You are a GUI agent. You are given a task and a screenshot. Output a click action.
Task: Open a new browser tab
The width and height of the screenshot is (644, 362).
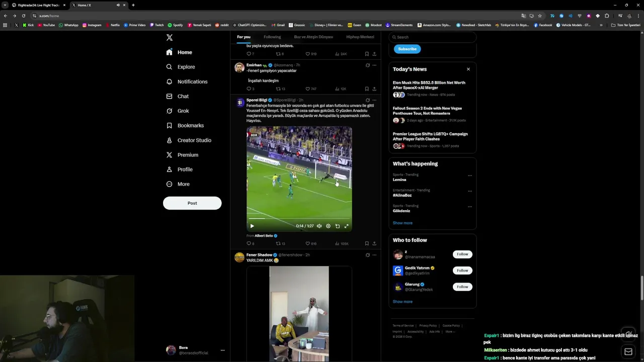133,5
